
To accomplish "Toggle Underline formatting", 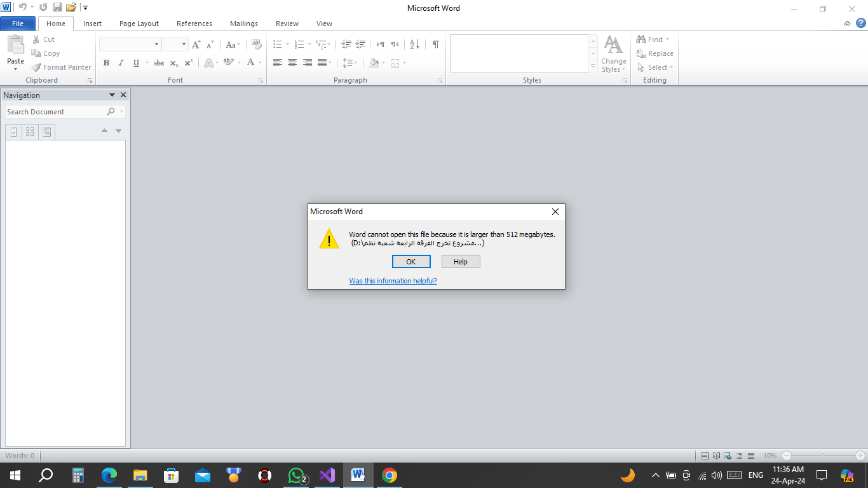I will (x=136, y=63).
